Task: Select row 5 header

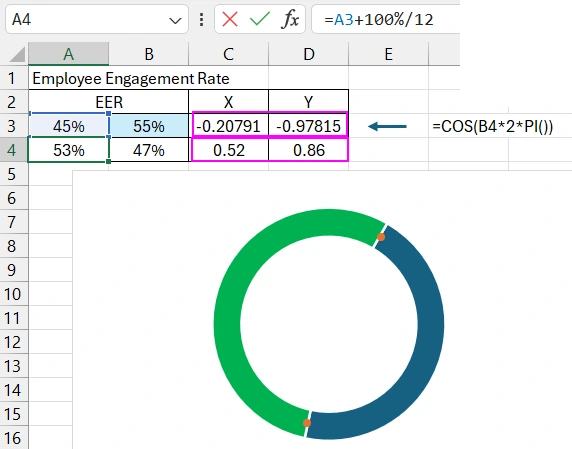Action: click(x=13, y=174)
